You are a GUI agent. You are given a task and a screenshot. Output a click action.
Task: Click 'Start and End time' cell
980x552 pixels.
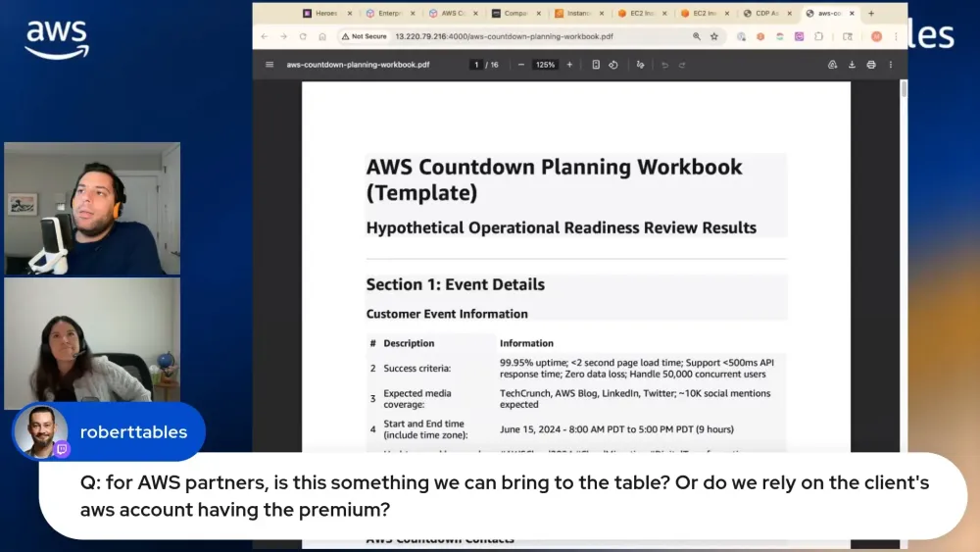coord(425,429)
